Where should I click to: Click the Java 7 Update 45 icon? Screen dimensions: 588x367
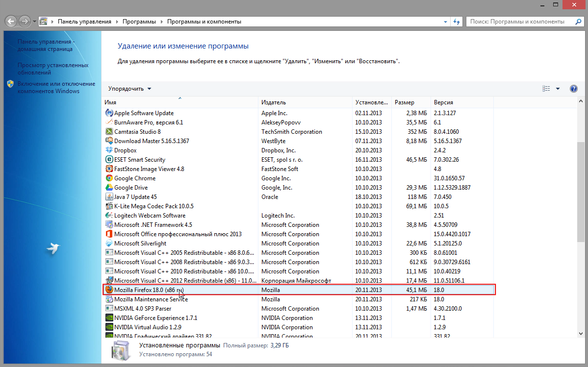coord(109,196)
